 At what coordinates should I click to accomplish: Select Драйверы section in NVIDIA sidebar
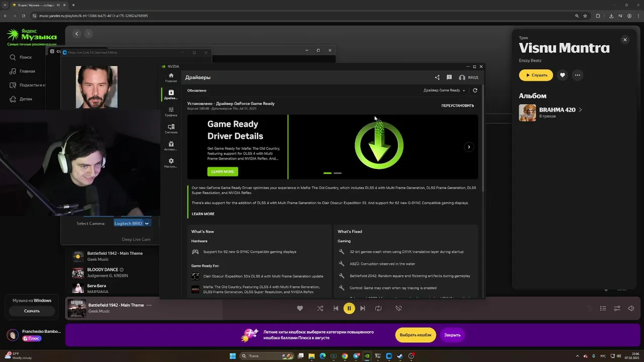click(x=171, y=95)
